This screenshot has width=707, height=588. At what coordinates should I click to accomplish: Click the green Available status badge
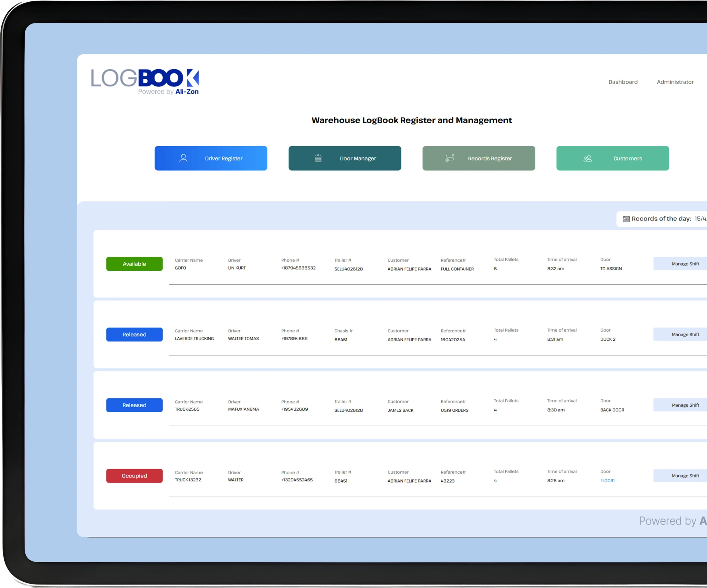click(134, 264)
